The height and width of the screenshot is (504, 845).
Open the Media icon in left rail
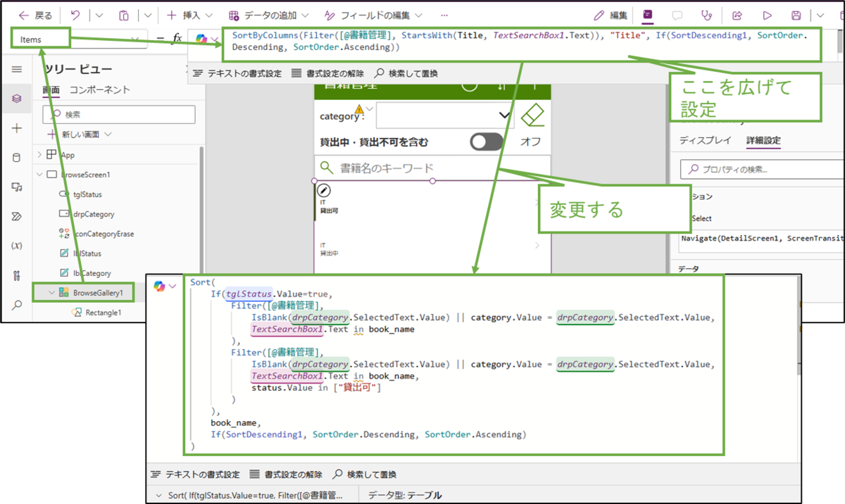pyautogui.click(x=17, y=187)
